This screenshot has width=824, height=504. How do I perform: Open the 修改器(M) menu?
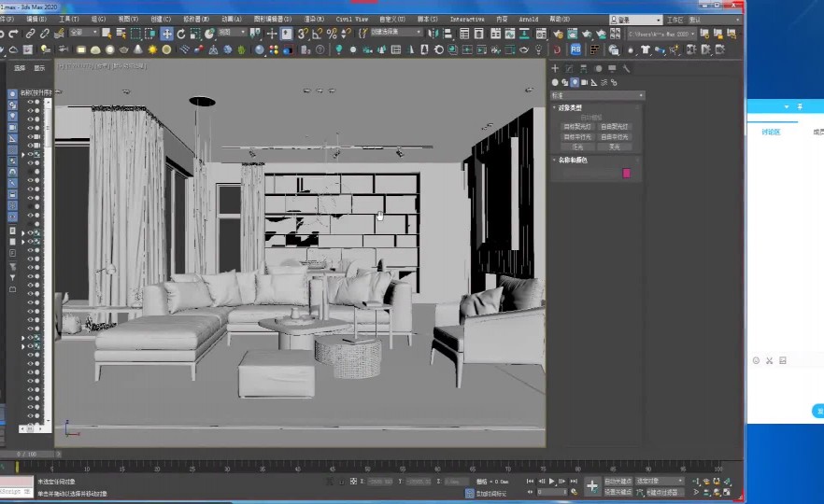pos(196,19)
